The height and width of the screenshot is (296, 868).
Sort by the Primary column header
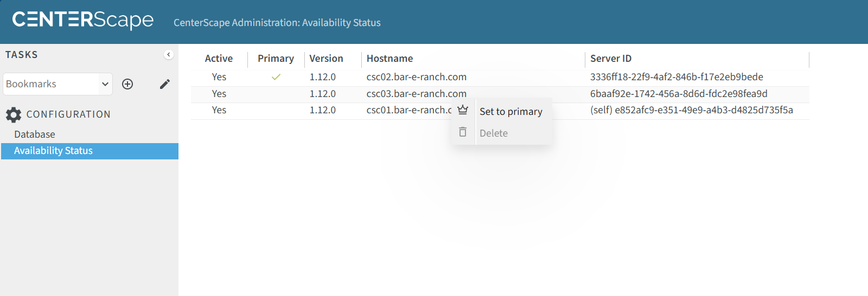pos(276,59)
